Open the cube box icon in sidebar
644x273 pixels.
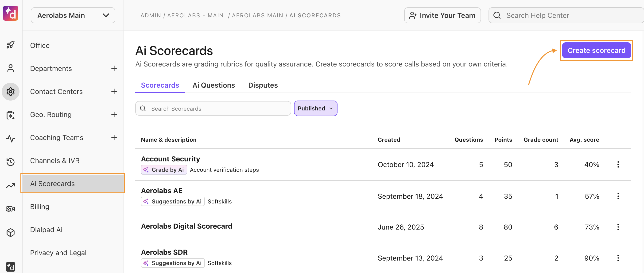point(11,233)
